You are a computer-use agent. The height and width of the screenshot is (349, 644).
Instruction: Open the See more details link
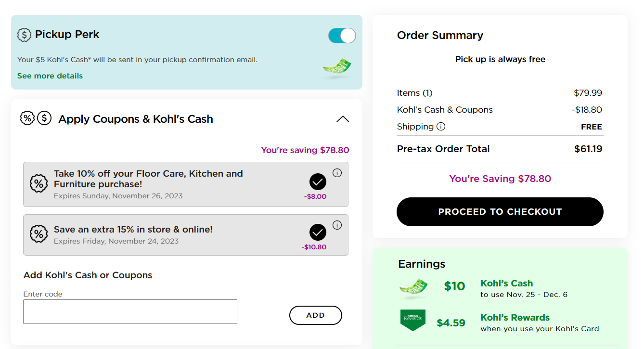(50, 76)
